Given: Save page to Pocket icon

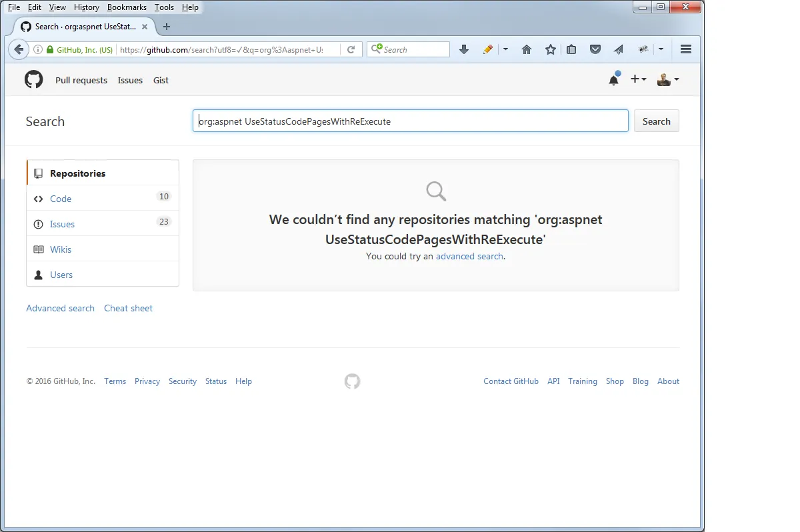Looking at the screenshot, I should point(596,49).
